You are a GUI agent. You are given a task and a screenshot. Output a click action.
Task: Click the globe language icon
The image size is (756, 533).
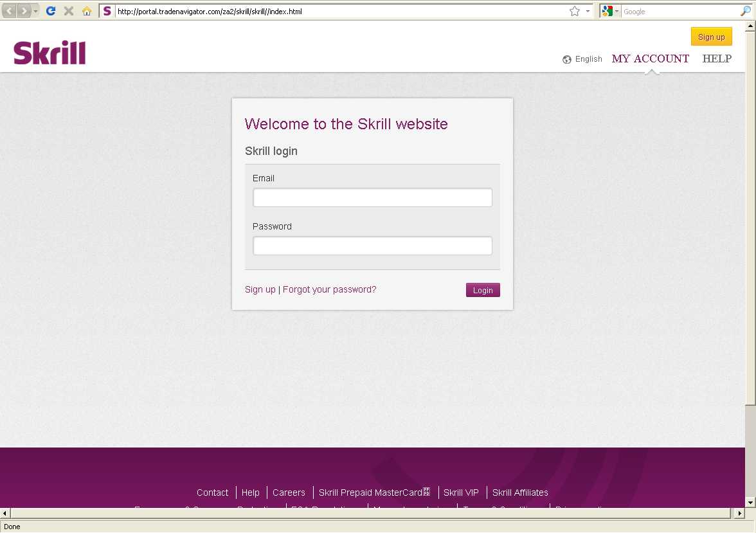coord(567,59)
